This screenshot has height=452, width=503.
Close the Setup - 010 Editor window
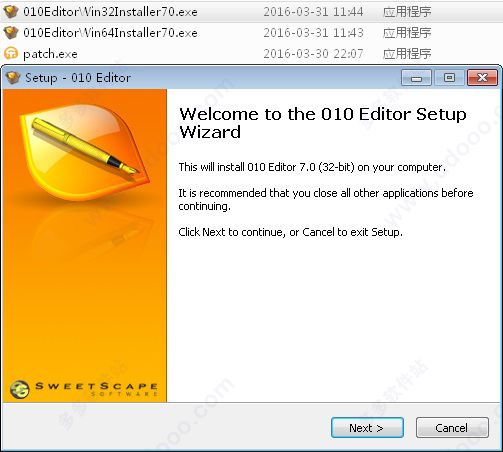[482, 78]
